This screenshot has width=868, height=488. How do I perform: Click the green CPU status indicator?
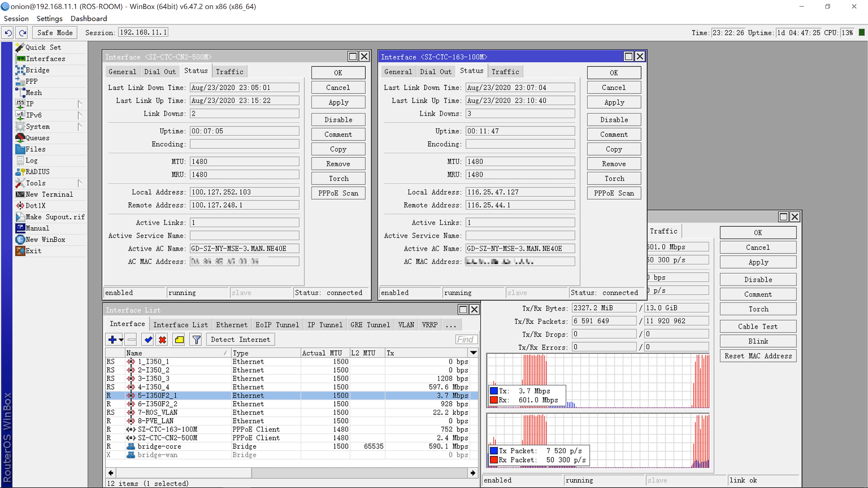861,32
